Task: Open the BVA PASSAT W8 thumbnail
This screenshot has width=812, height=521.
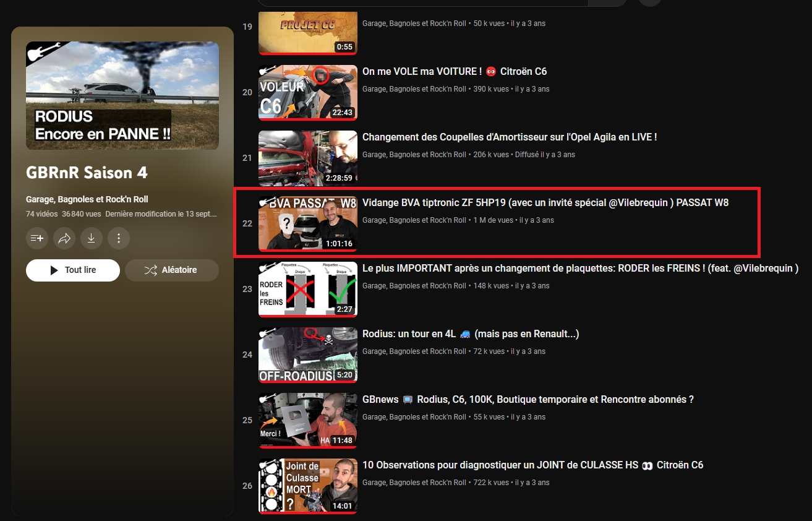Action: [x=308, y=223]
